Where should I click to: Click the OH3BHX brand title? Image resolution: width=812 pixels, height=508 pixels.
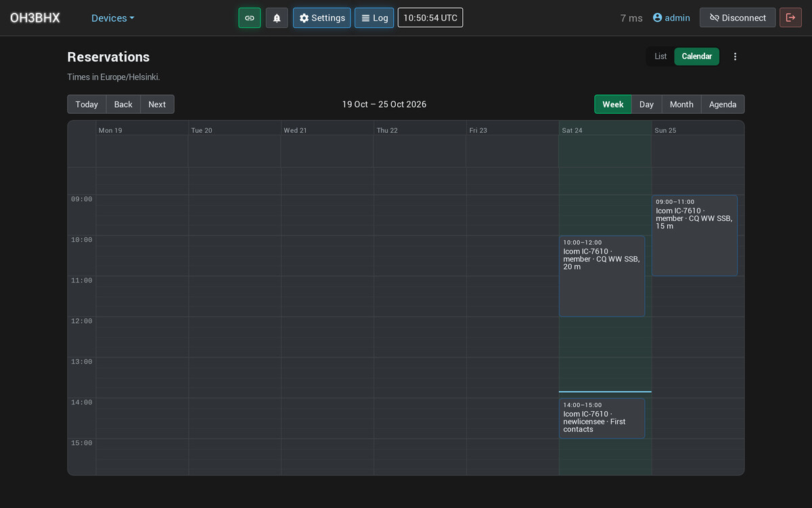(35, 18)
